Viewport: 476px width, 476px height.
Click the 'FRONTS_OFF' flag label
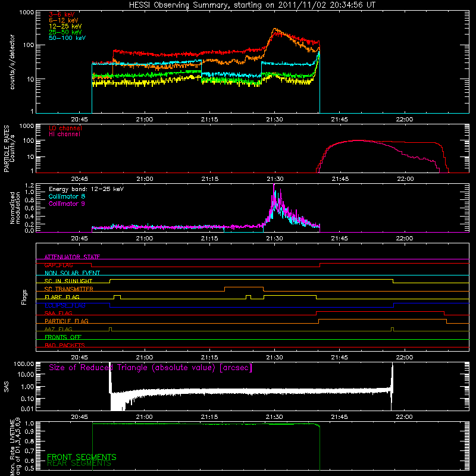tap(63, 337)
